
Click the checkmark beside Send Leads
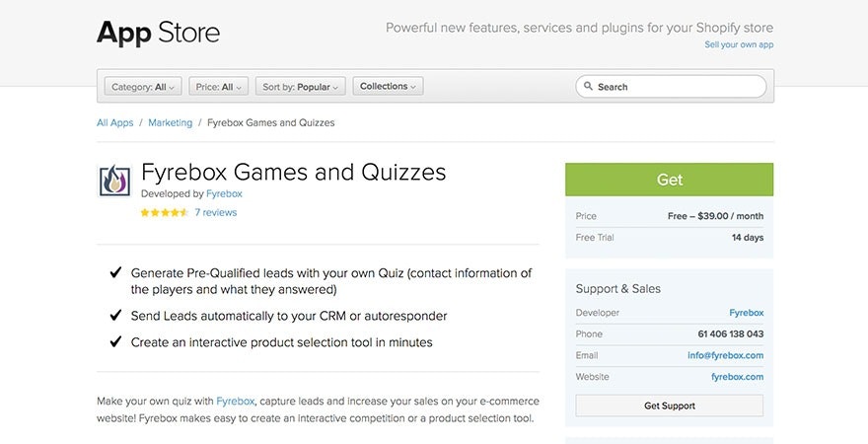pyautogui.click(x=114, y=316)
